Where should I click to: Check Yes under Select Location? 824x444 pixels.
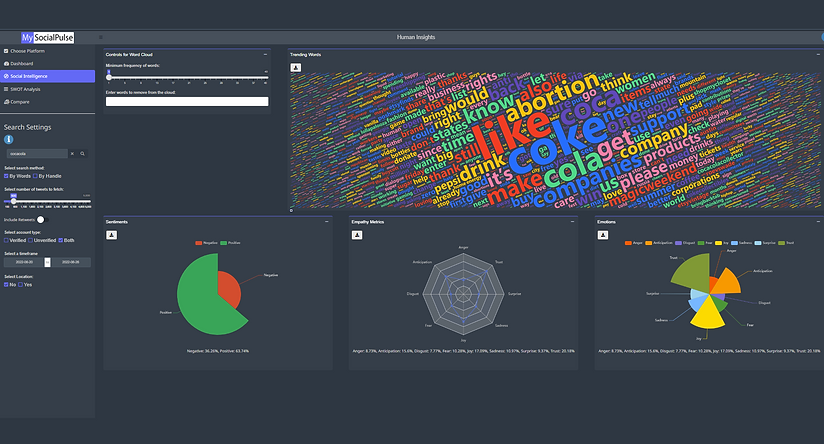point(20,284)
